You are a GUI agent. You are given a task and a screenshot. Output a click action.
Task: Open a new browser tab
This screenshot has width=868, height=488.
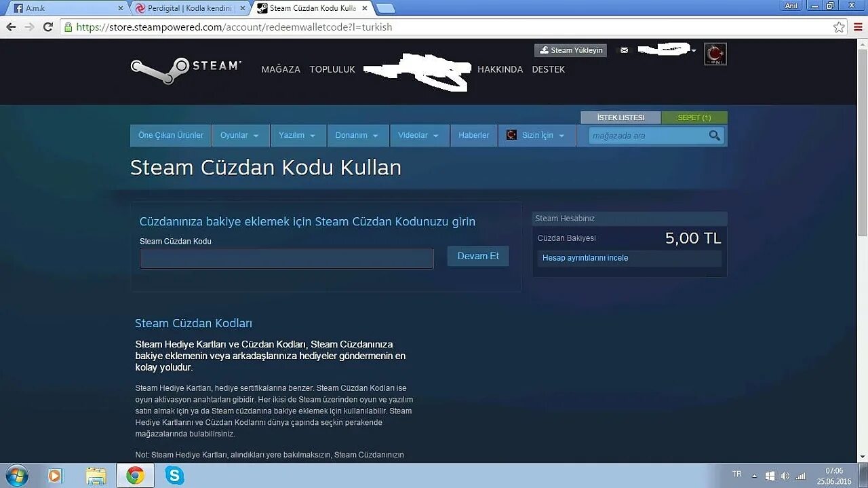pos(384,8)
